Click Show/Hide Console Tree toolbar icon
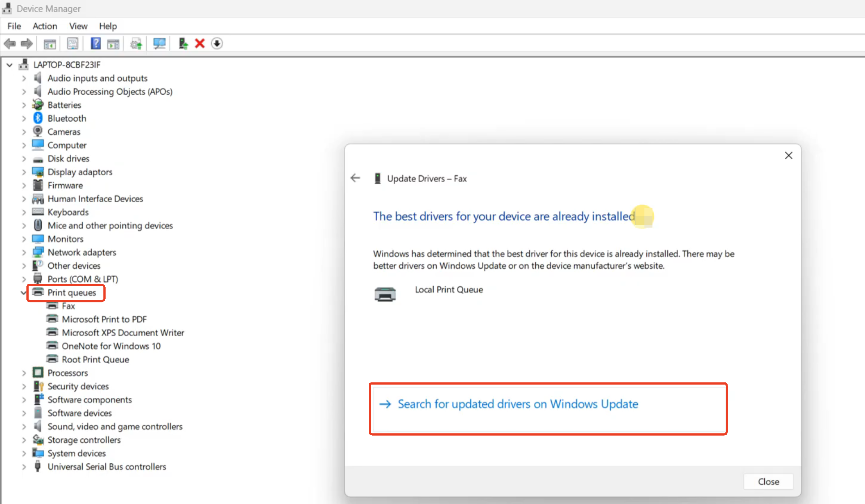The image size is (865, 504). point(50,44)
